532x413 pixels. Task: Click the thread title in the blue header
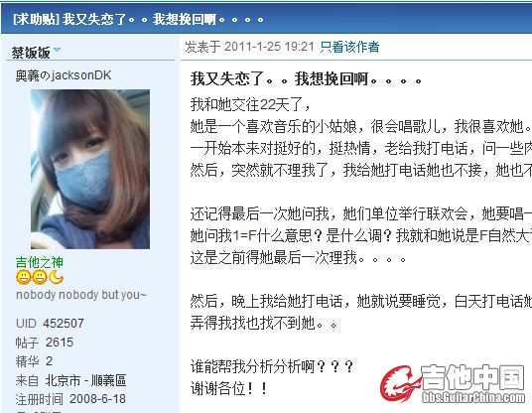pos(138,19)
